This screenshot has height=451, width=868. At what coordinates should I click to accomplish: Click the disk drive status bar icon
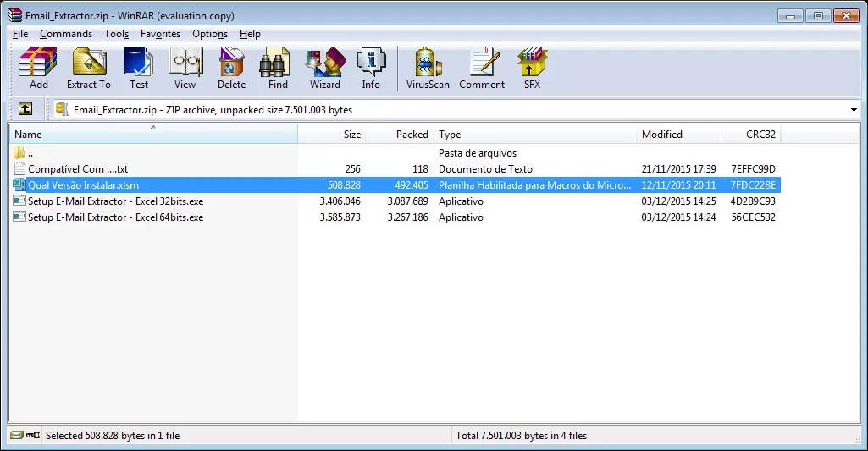17,436
